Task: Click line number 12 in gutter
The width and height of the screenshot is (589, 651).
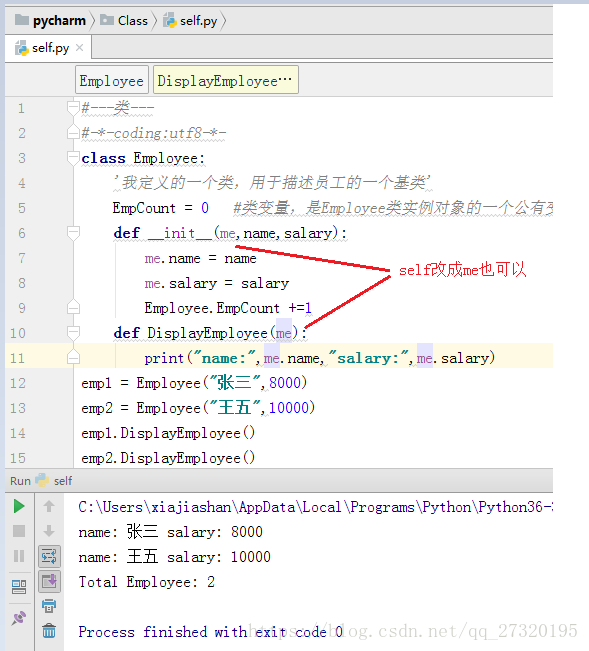Action: 18,383
